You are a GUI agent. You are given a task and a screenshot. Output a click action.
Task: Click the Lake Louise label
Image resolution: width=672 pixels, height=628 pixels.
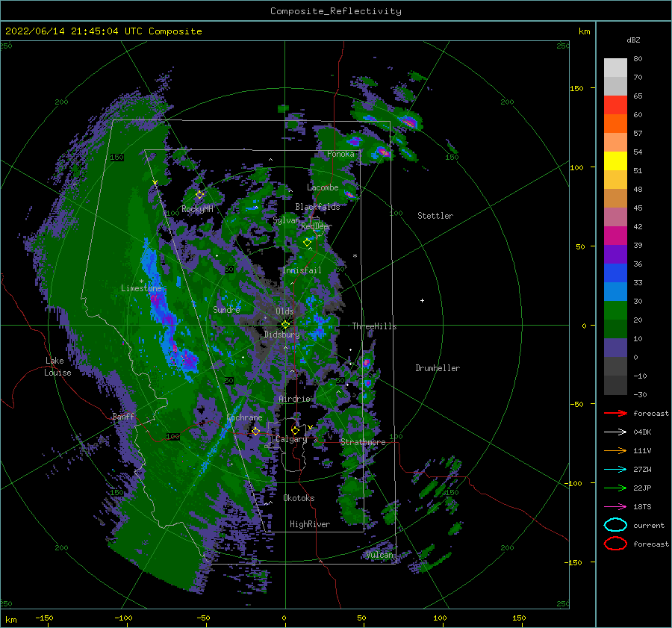click(x=57, y=367)
